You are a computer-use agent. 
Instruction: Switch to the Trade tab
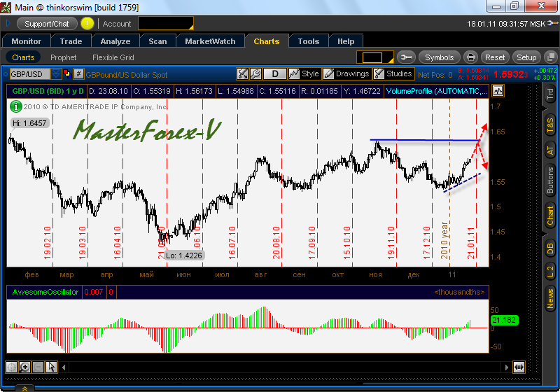click(71, 41)
